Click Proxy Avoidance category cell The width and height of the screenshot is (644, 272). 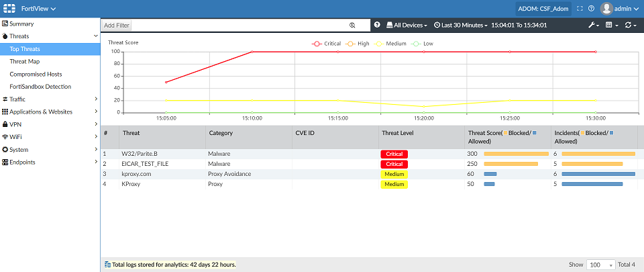click(230, 174)
